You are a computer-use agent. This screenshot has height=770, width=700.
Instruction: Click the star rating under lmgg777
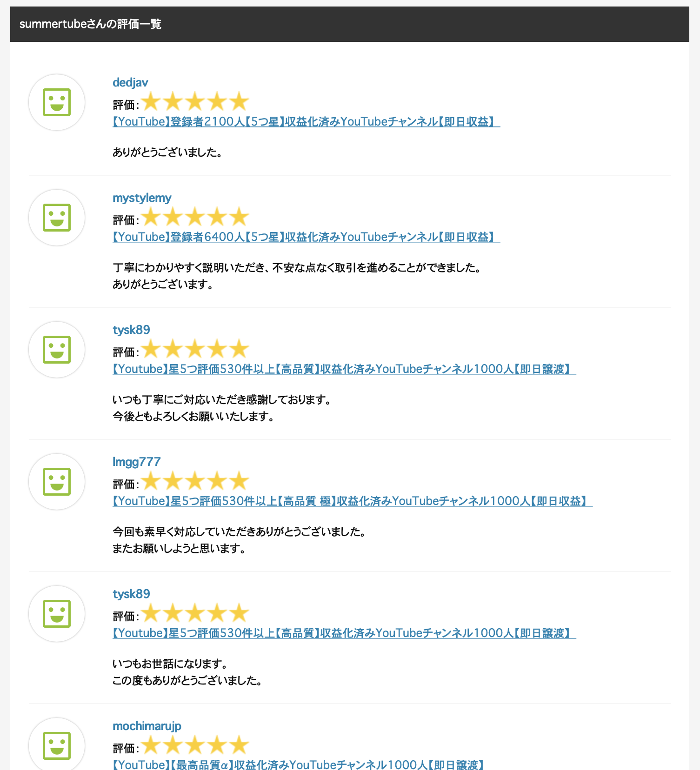click(x=195, y=481)
